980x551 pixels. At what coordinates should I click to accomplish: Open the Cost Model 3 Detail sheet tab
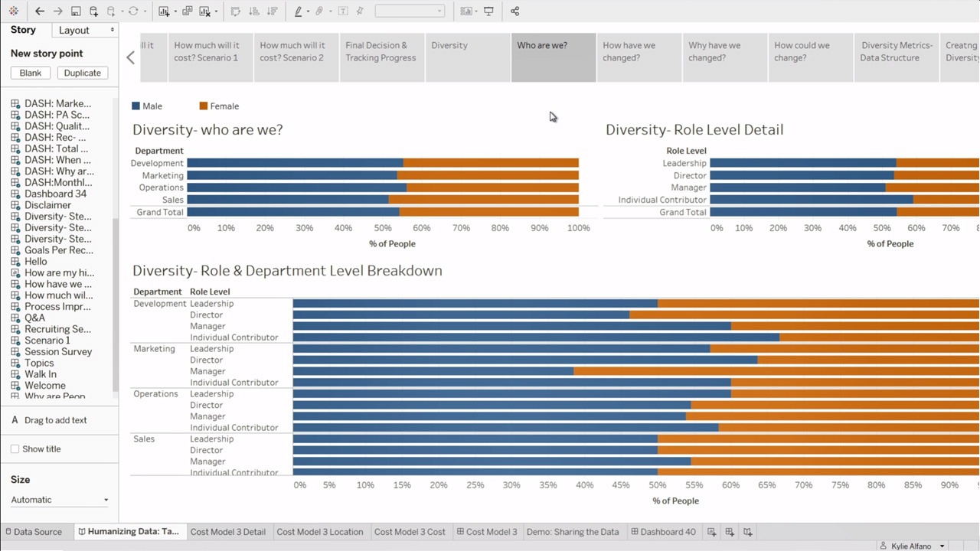228,532
